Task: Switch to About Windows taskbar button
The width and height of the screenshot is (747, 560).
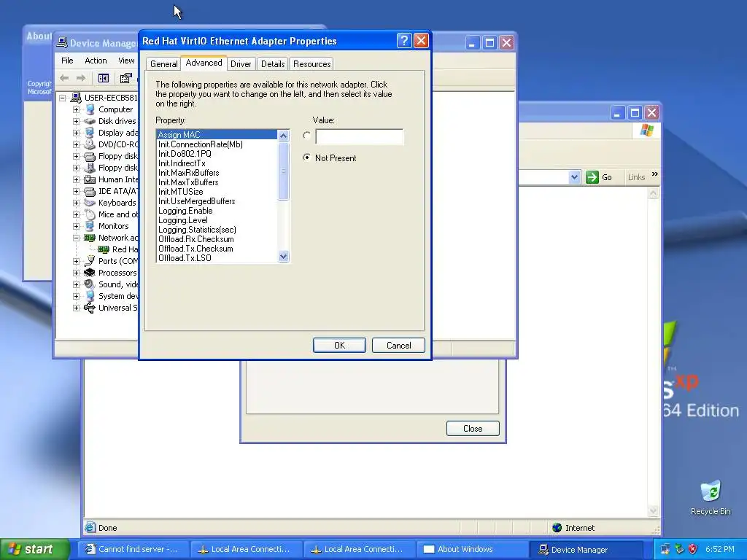Action: click(x=472, y=550)
